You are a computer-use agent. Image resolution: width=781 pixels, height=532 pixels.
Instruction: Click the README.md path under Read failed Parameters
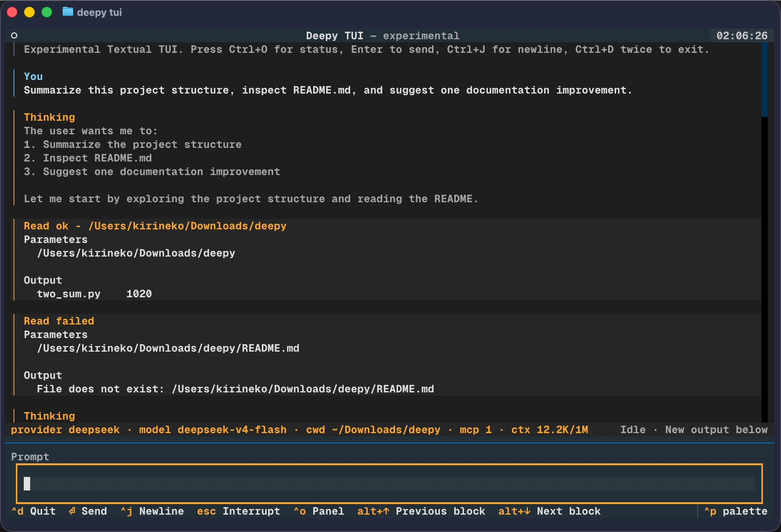click(x=168, y=348)
